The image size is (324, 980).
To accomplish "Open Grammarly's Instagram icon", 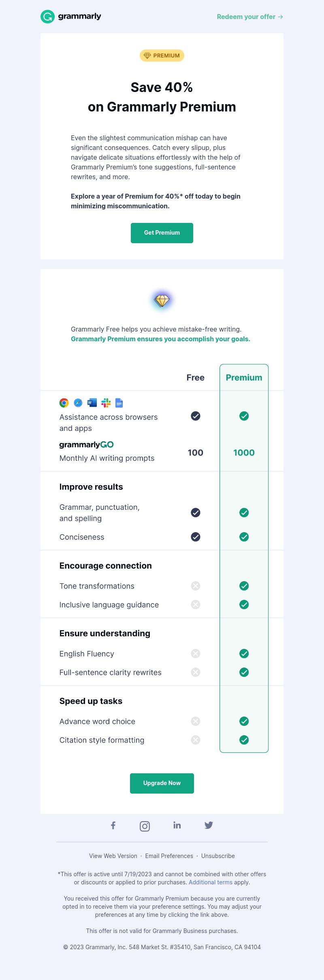I will pos(145,826).
